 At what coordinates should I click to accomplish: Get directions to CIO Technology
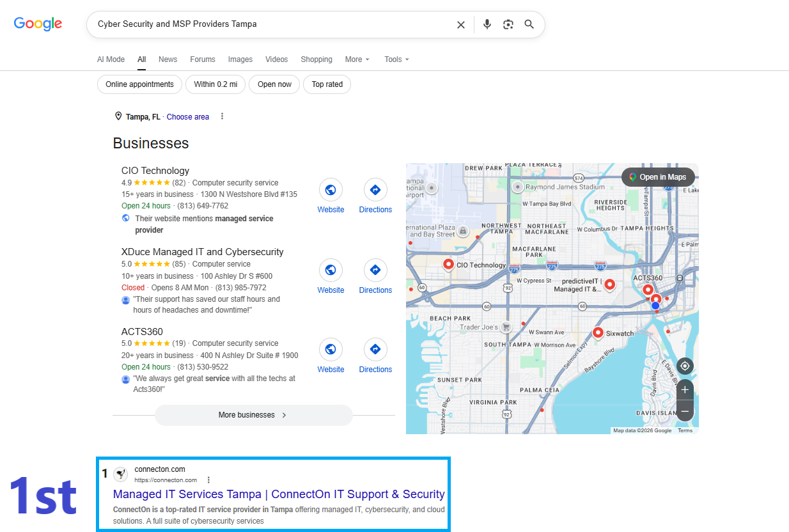(x=375, y=190)
